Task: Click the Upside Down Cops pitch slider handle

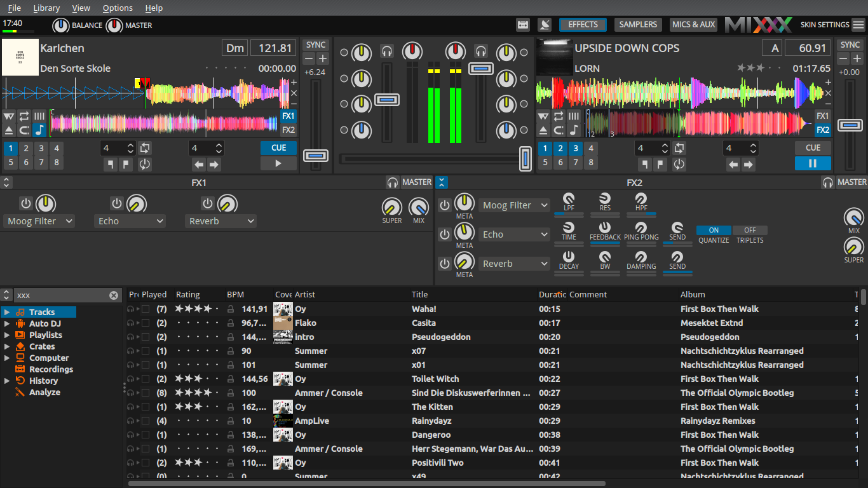Action: (x=850, y=125)
